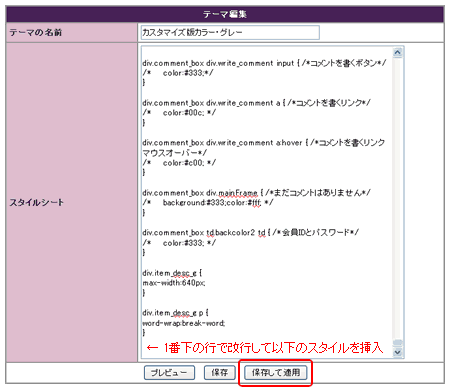Click the 'マウスオーバー*/' comment line
The height and width of the screenshot is (389, 450).
pos(175,153)
